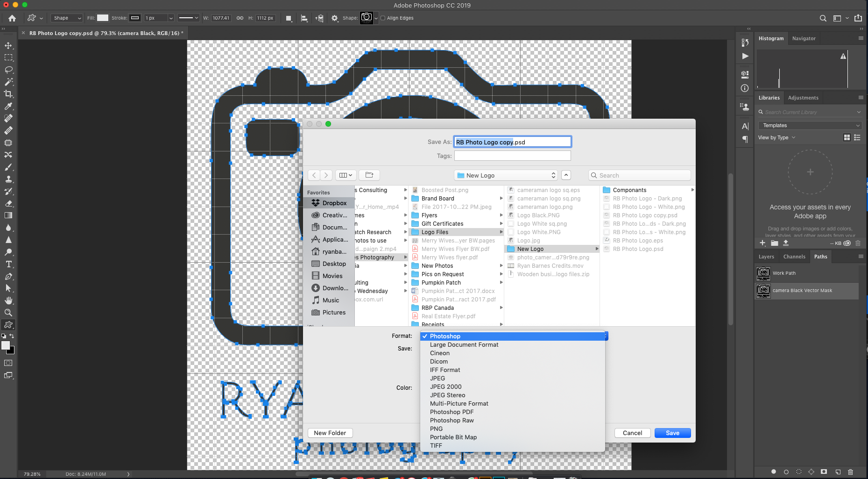Select the Horizontal Type tool
Viewport: 868px width, 479px height.
tap(8, 264)
